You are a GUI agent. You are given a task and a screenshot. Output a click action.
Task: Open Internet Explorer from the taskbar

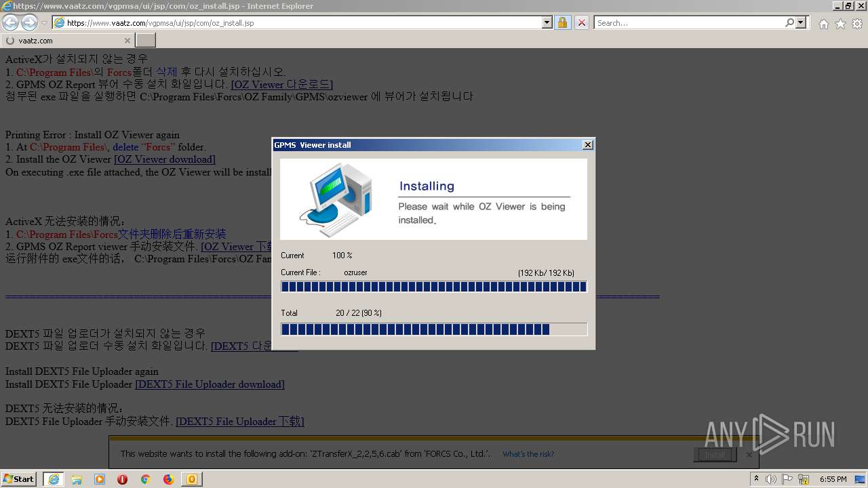pyautogui.click(x=54, y=479)
